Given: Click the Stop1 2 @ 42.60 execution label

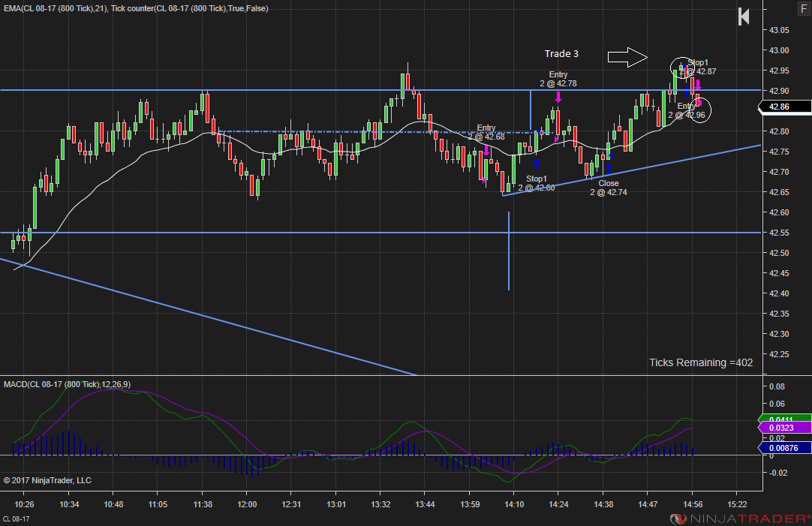Looking at the screenshot, I should tap(537, 183).
